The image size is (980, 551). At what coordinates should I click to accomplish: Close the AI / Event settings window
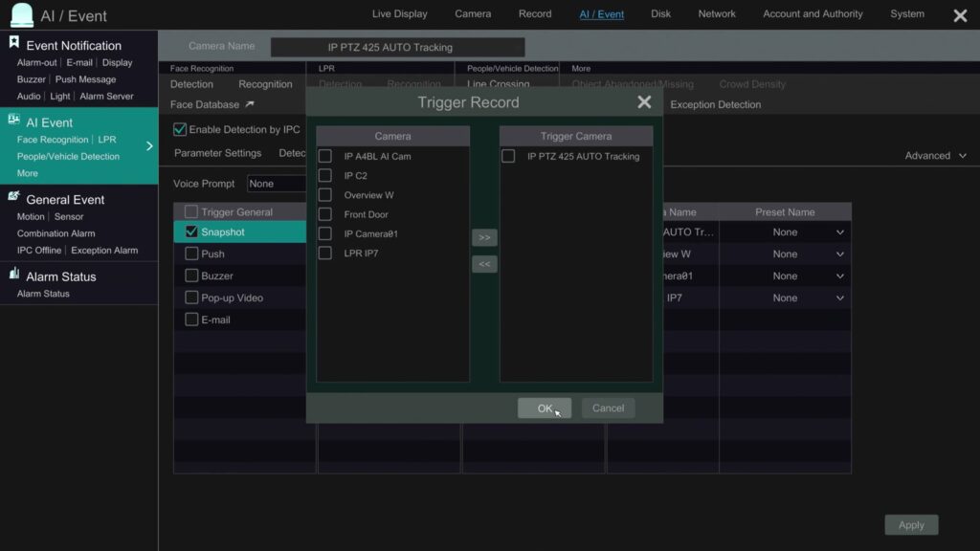[961, 15]
